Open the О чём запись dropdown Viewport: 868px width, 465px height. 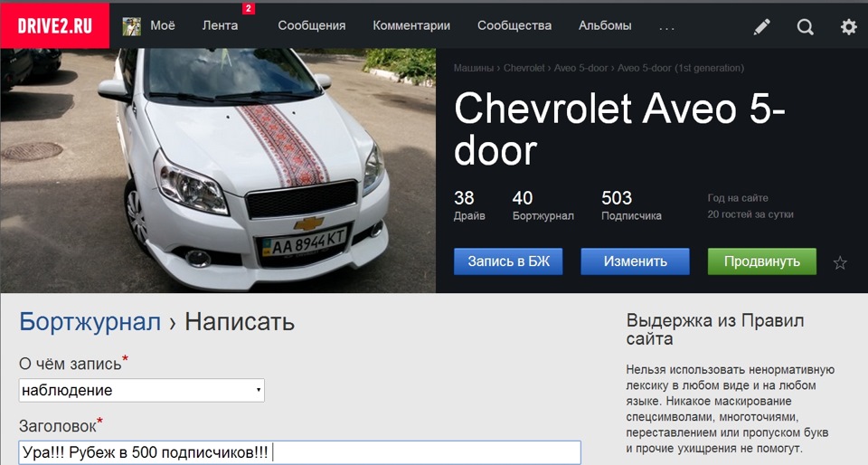point(142,390)
